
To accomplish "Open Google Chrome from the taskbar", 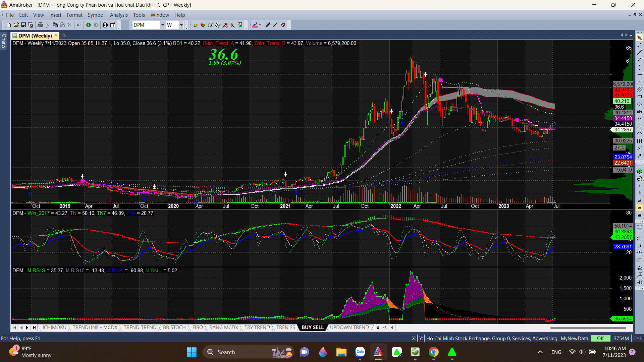I will click(433, 352).
